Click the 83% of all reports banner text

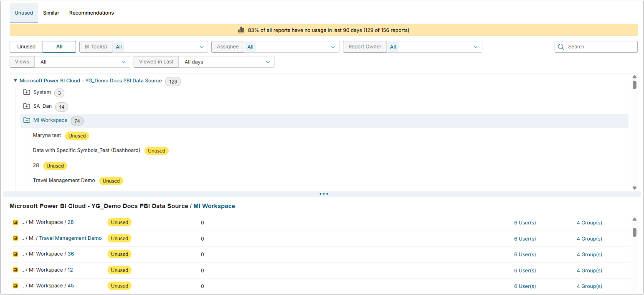pos(328,30)
